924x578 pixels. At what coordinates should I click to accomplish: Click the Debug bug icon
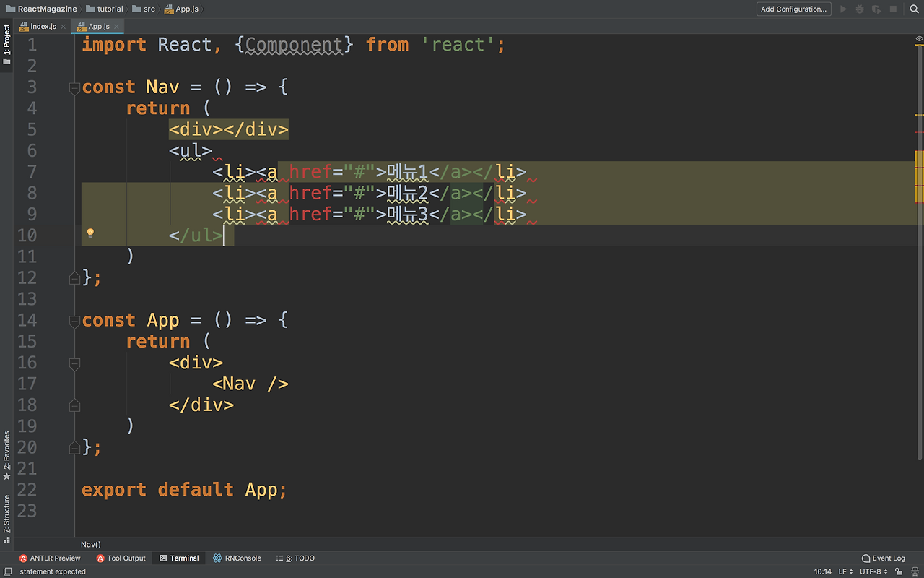[x=860, y=9]
